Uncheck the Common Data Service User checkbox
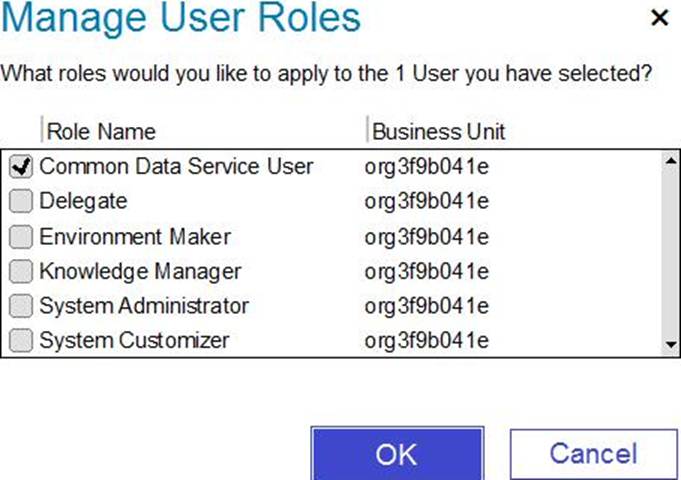 coord(21,167)
